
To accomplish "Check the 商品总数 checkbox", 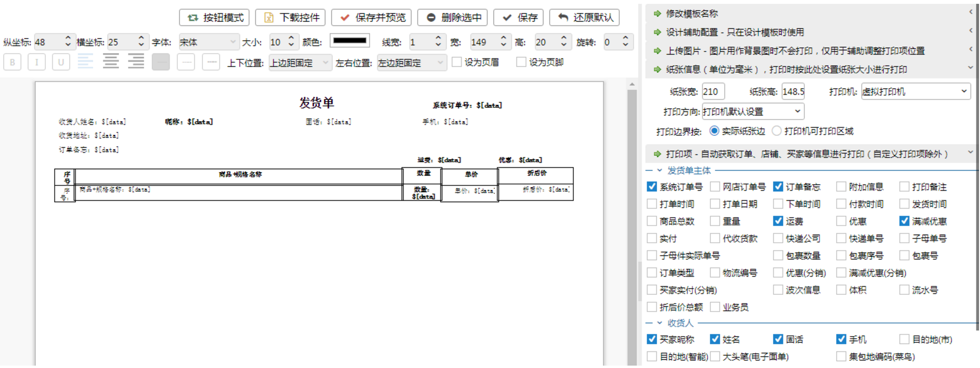I will [651, 221].
